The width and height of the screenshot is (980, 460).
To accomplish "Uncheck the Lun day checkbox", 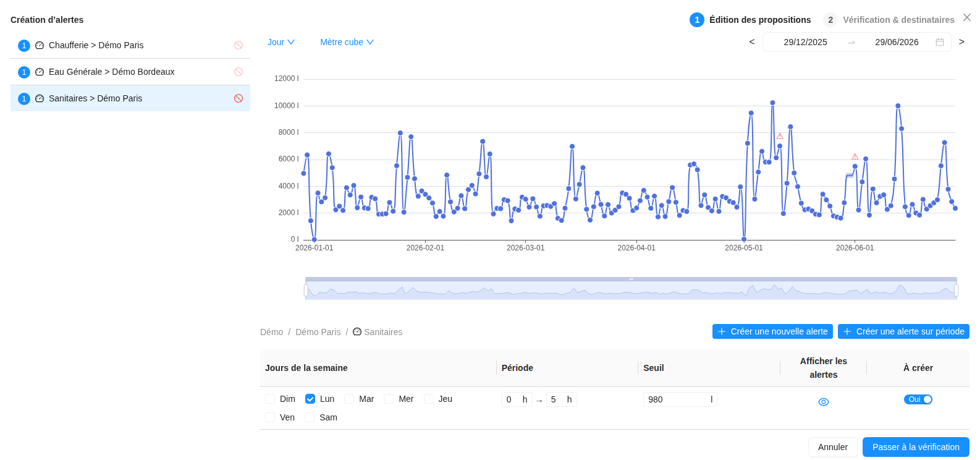I will pyautogui.click(x=310, y=399).
